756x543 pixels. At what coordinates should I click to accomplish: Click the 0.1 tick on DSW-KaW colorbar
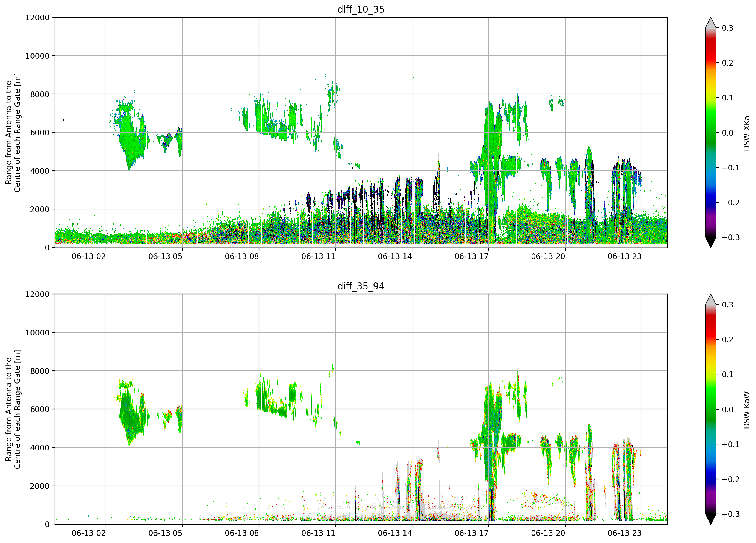pos(727,374)
